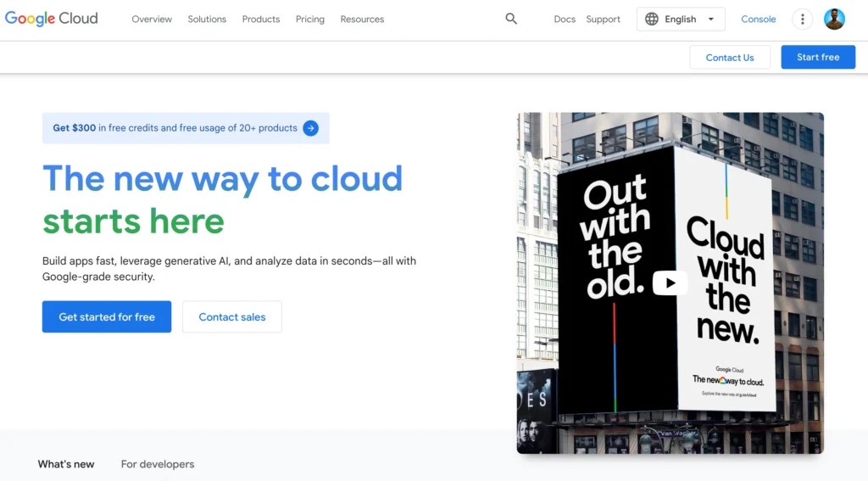Click the user profile avatar

click(x=834, y=20)
